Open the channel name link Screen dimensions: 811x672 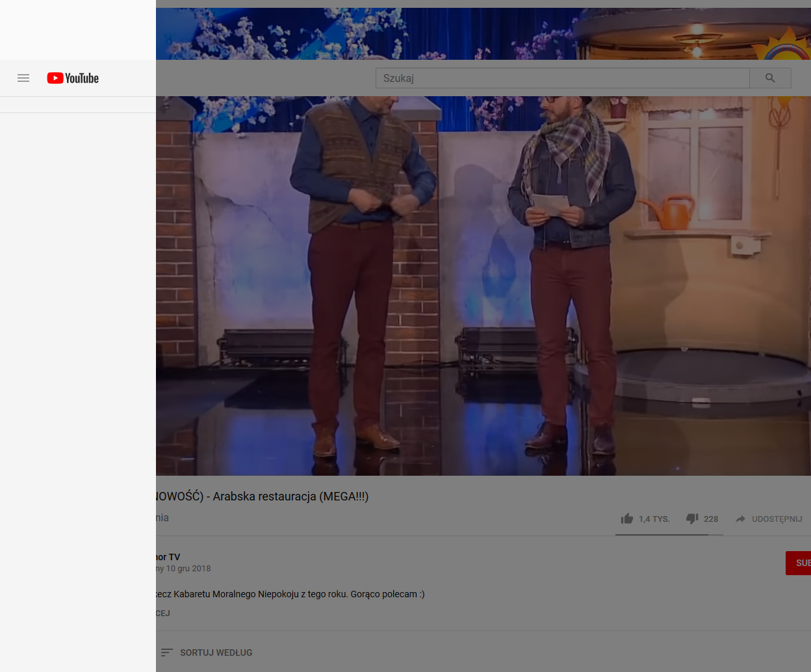pos(168,557)
